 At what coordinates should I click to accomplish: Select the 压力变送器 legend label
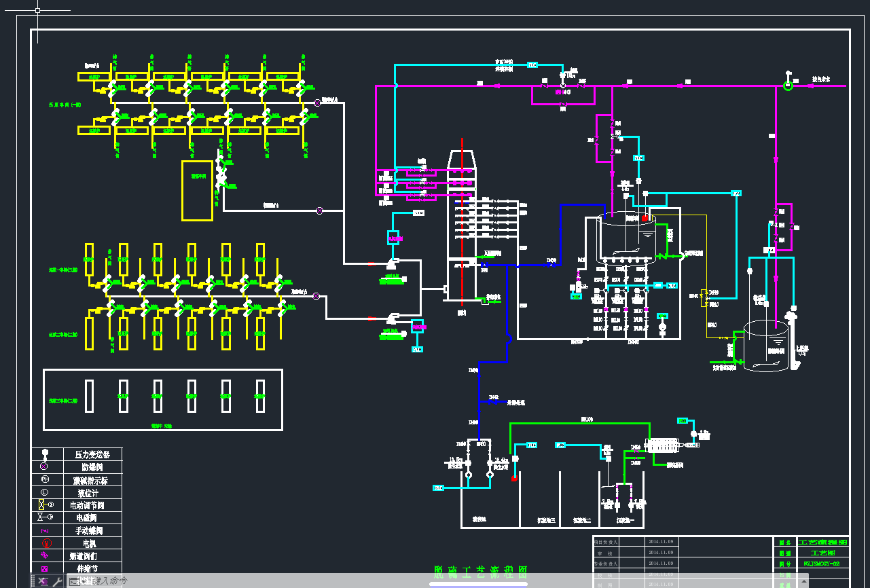click(92, 454)
